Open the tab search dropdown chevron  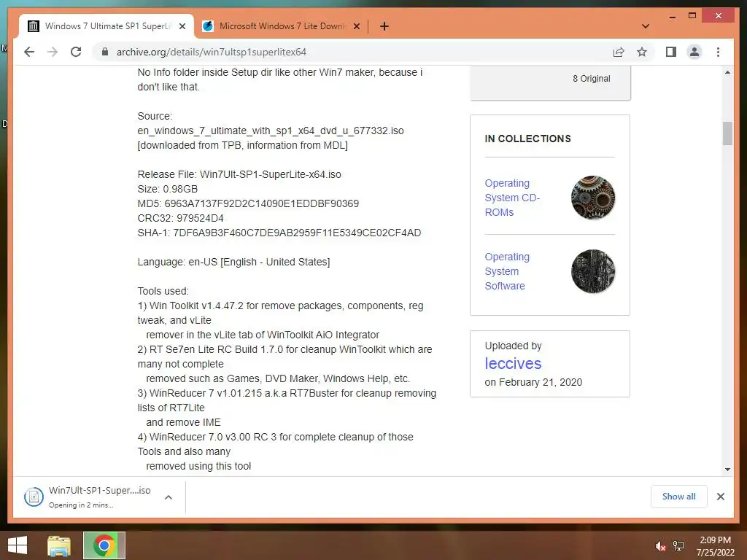646,26
